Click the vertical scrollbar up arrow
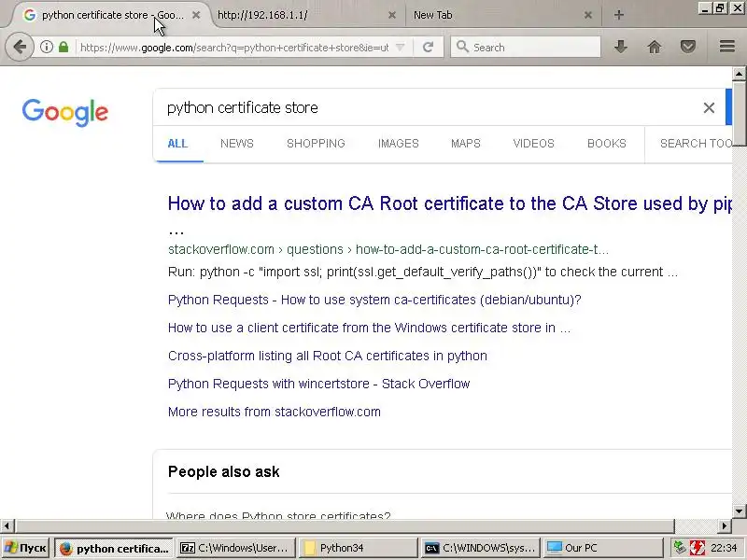This screenshot has height=560, width=747. (739, 74)
